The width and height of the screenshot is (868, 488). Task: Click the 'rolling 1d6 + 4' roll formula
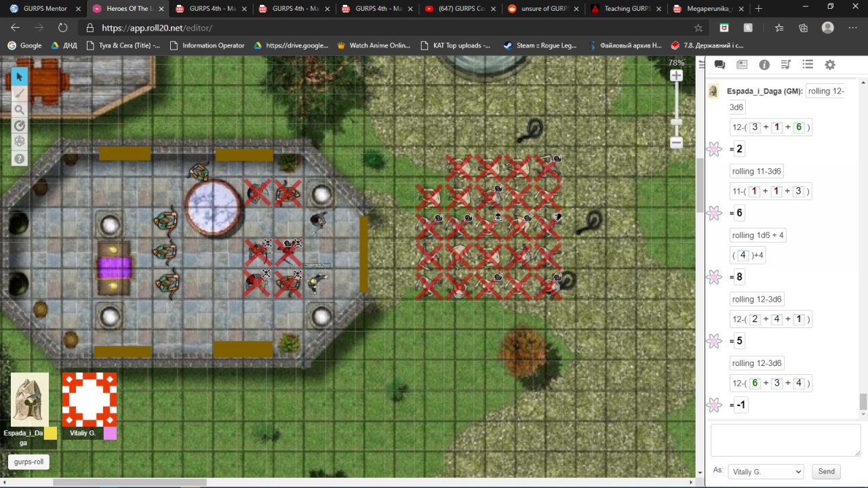(x=758, y=235)
